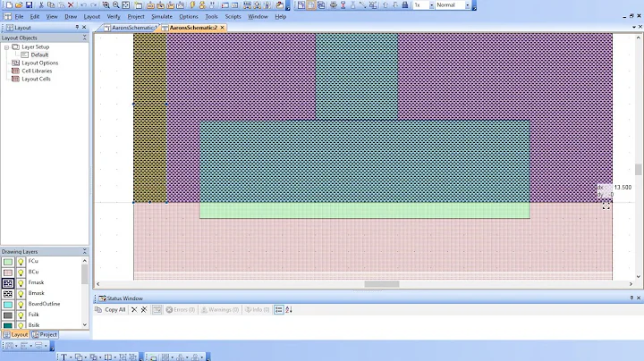This screenshot has height=361, width=644.
Task: Collapse the Layer Setup tree node
Action: pos(6,47)
